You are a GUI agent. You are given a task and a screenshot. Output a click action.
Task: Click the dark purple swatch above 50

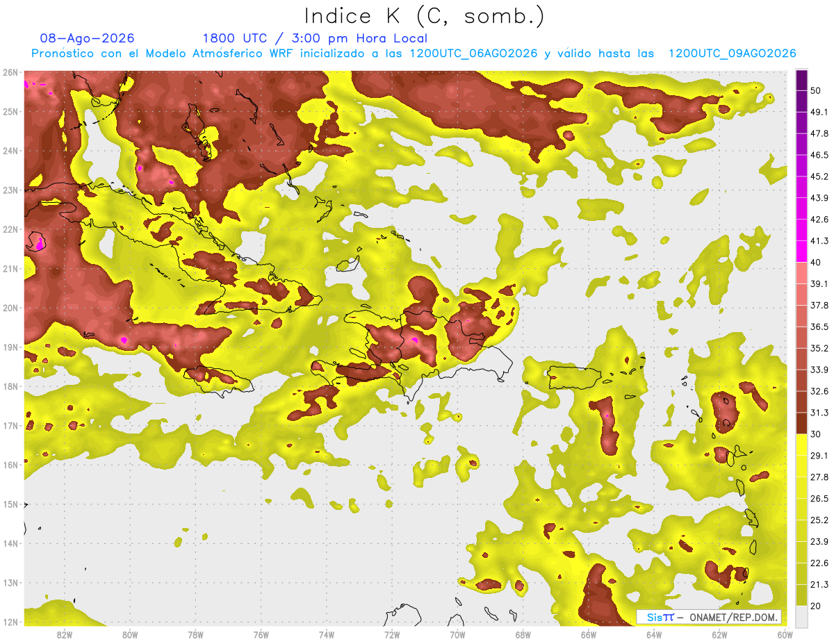coord(801,80)
